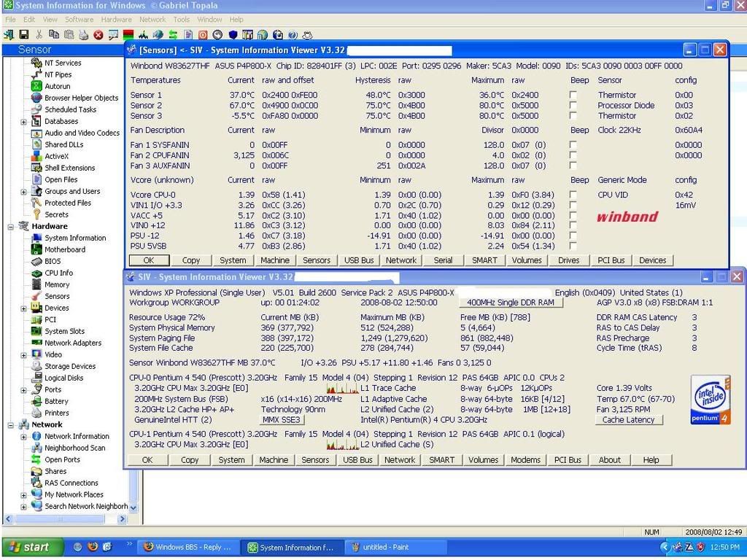Select NT Services in the tree

tap(63, 63)
